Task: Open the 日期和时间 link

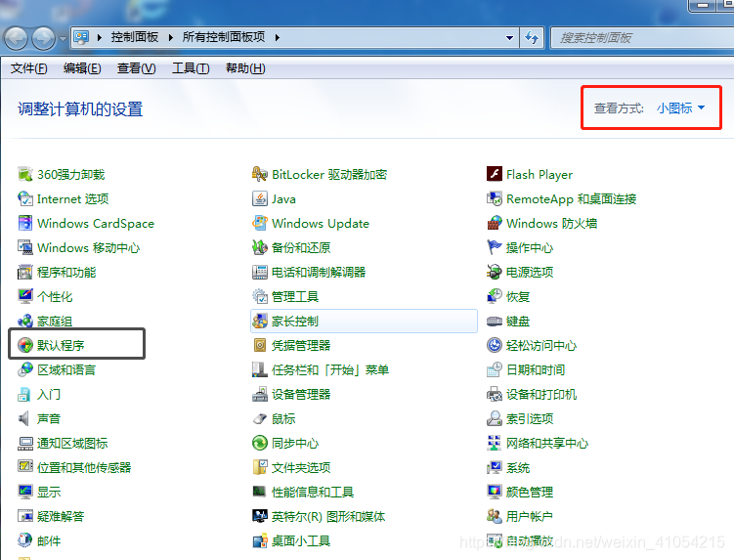Action: [x=536, y=369]
